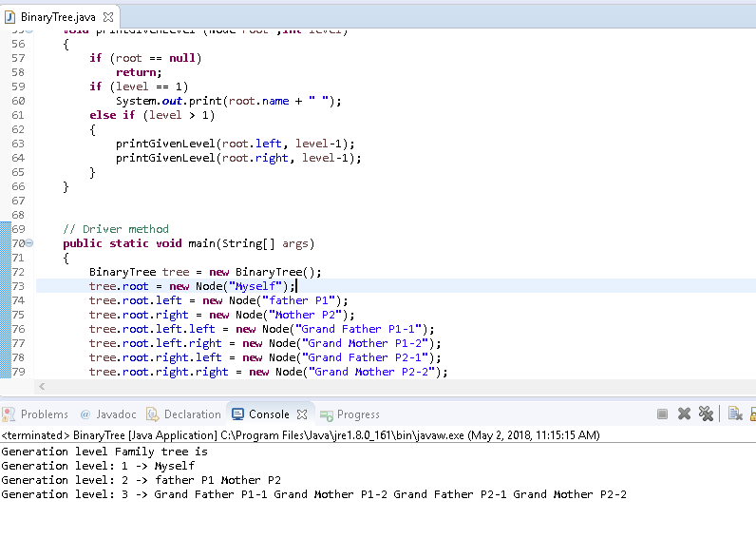756x558 pixels.
Task: Click the Console monitor icon
Action: pyautogui.click(x=237, y=414)
